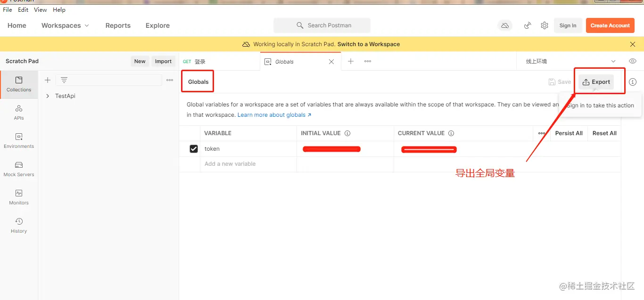This screenshot has width=644, height=300.
Task: Click Switch to a Workspace link
Action: (x=369, y=44)
